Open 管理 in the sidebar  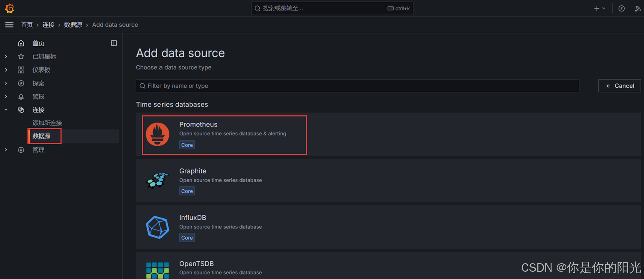pyautogui.click(x=38, y=150)
